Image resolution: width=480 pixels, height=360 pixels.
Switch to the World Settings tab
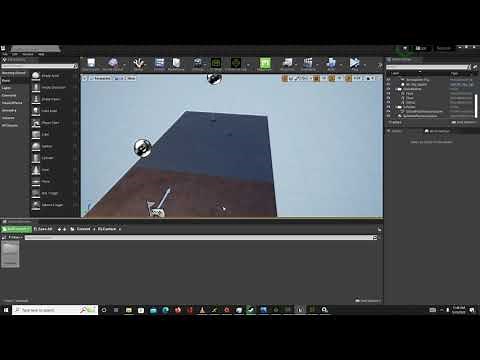(437, 131)
